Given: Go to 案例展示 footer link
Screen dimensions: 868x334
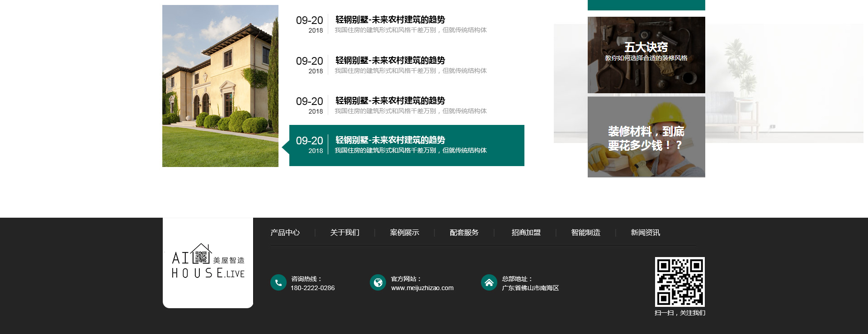Looking at the screenshot, I should tap(404, 233).
